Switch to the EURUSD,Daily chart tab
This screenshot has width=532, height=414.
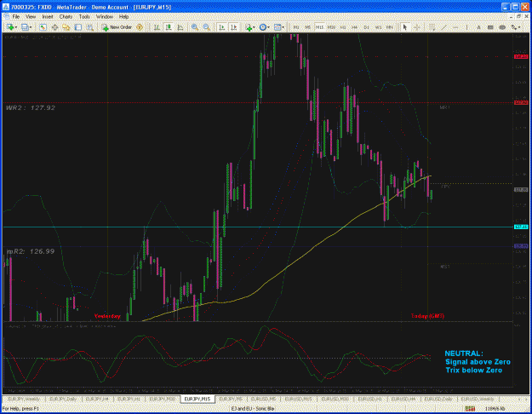[x=438, y=399]
